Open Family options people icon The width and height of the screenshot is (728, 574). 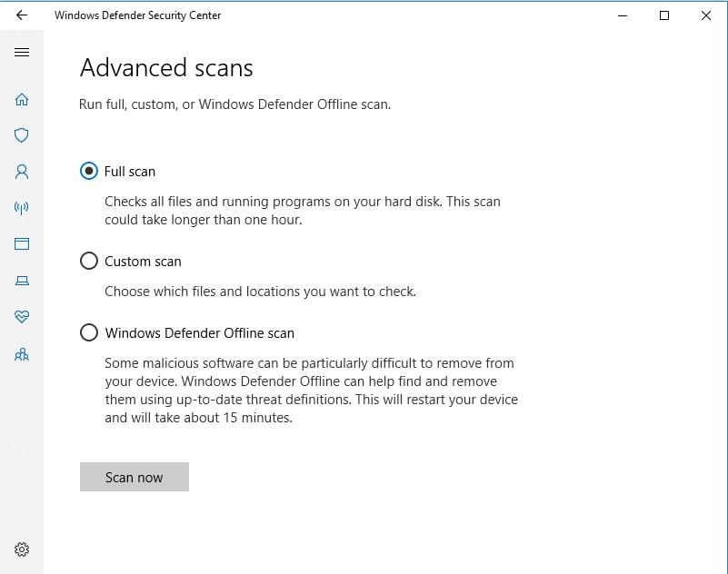pos(22,354)
